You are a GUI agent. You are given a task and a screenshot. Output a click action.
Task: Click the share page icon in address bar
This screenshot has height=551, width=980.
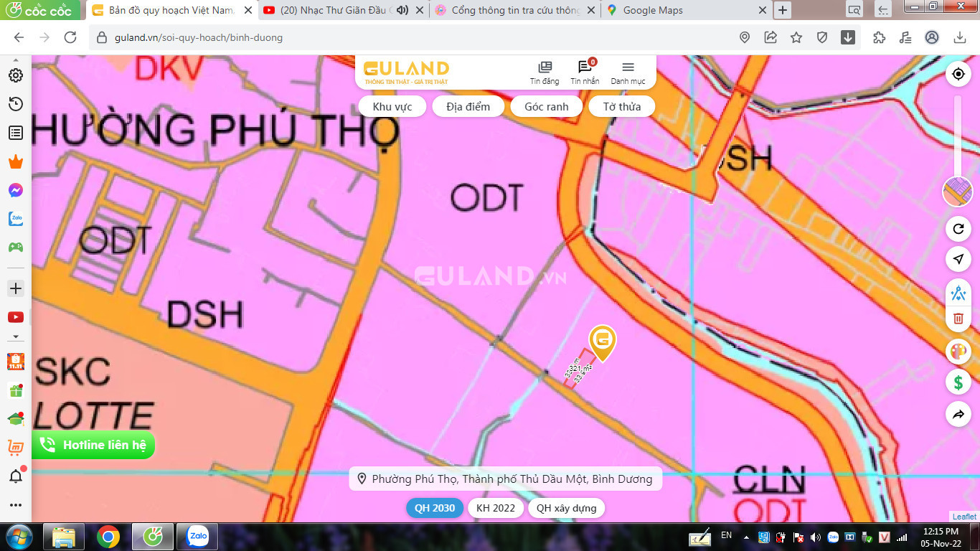tap(771, 37)
